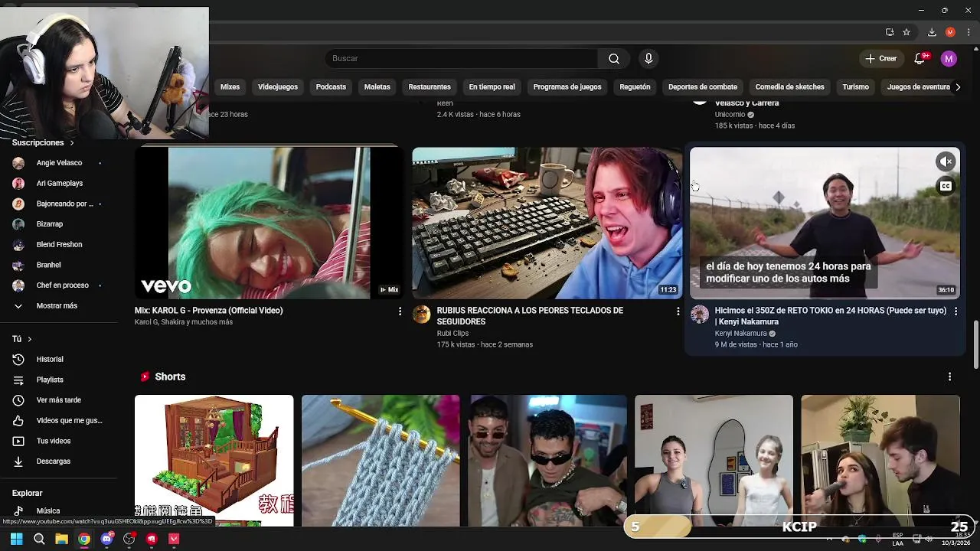The height and width of the screenshot is (551, 980).
Task: Click the search magnifier button
Action: point(614,59)
